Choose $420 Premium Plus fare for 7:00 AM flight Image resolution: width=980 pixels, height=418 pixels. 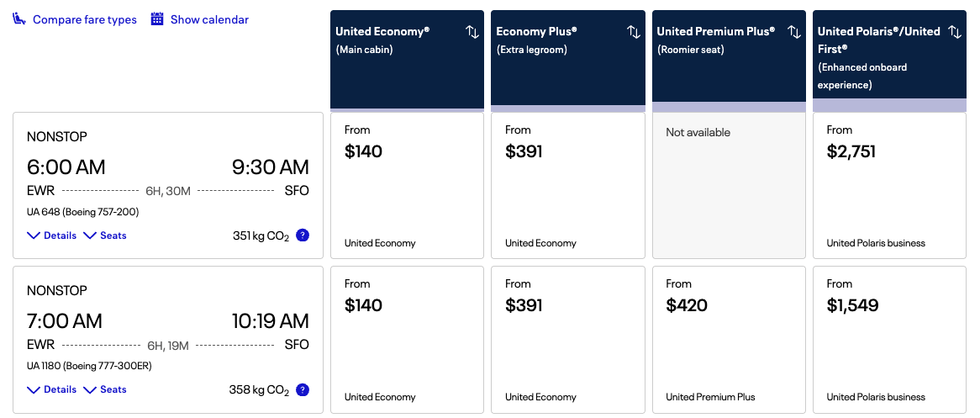click(729, 339)
